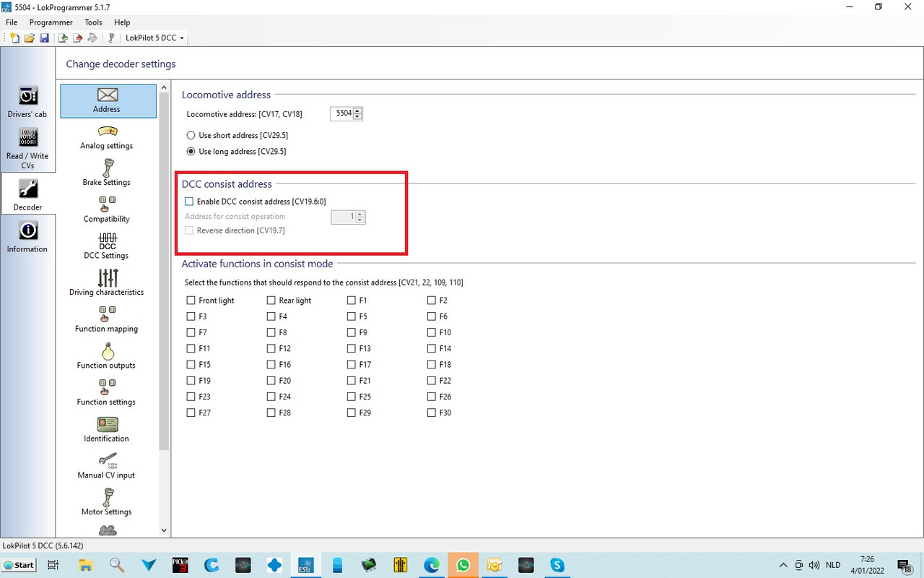The height and width of the screenshot is (578, 924).
Task: Open Analog settings category
Action: [107, 137]
